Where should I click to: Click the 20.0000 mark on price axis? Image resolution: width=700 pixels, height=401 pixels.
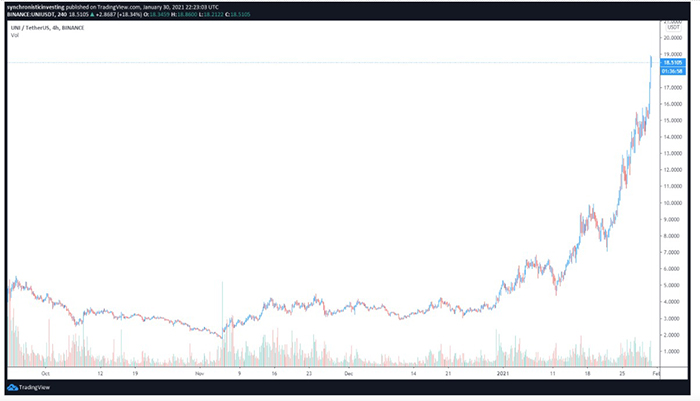click(x=673, y=38)
